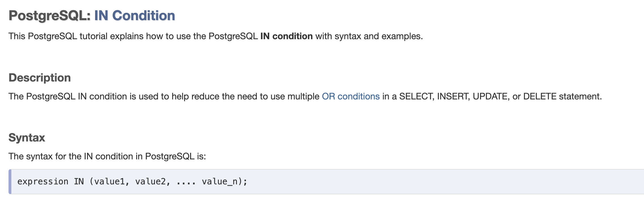Click the bold "IN condition" text in the intro

287,36
